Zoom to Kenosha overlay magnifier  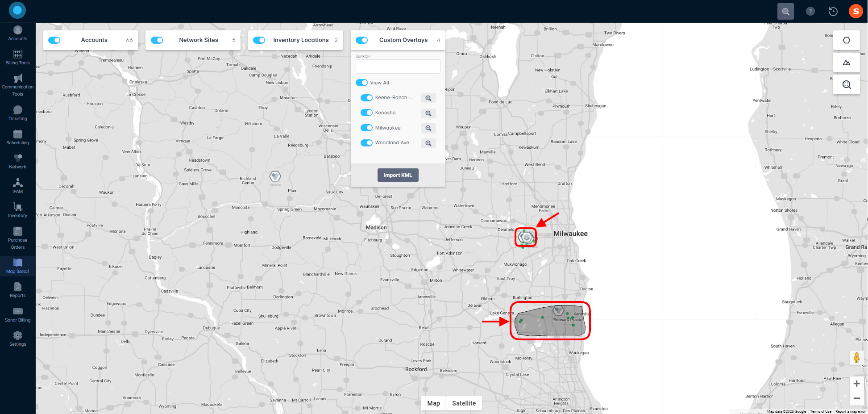(x=428, y=113)
